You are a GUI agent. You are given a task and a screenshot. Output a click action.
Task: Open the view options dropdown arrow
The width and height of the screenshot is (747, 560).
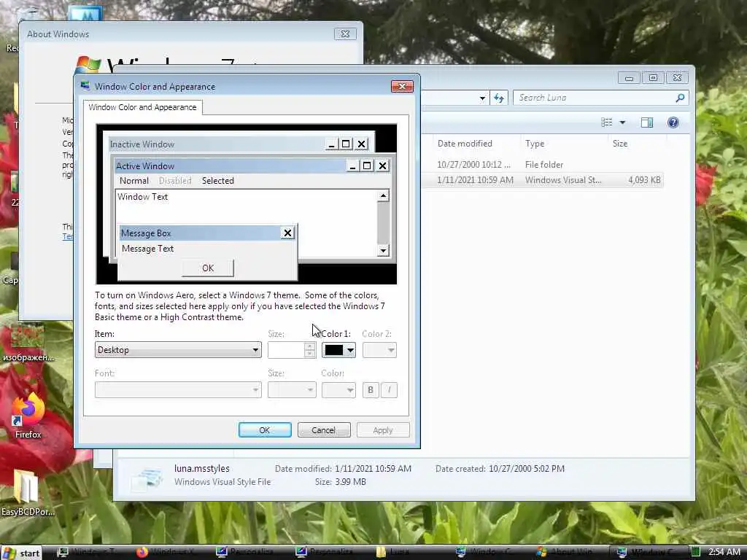pyautogui.click(x=622, y=122)
